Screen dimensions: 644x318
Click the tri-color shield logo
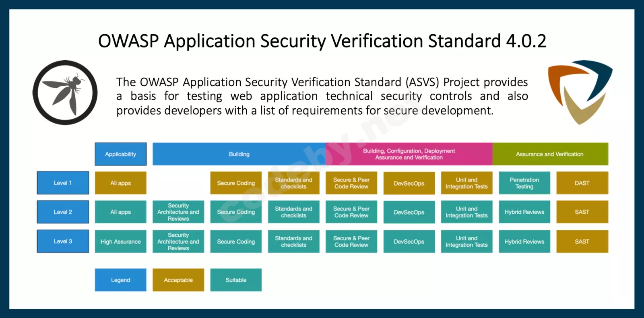click(580, 92)
